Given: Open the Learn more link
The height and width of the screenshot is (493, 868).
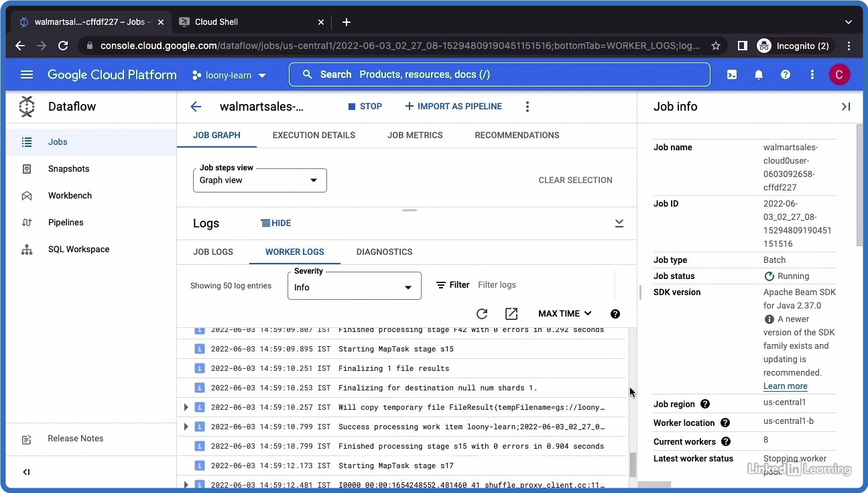Looking at the screenshot, I should click(785, 386).
